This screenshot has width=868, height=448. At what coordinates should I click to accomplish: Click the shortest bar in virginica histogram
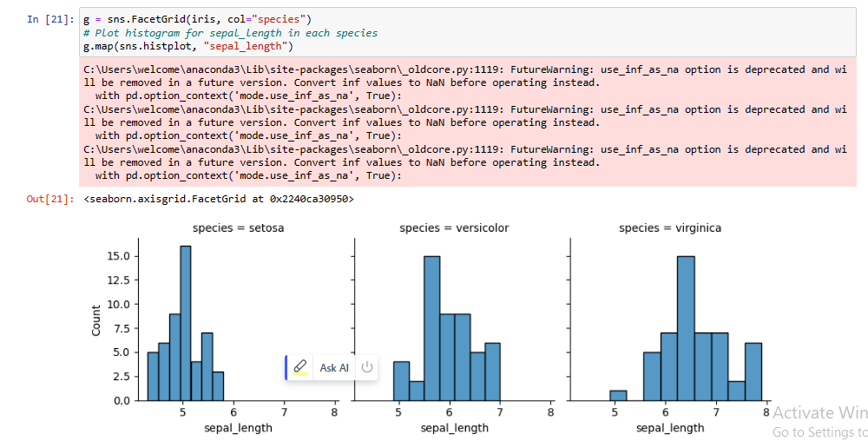(x=618, y=395)
